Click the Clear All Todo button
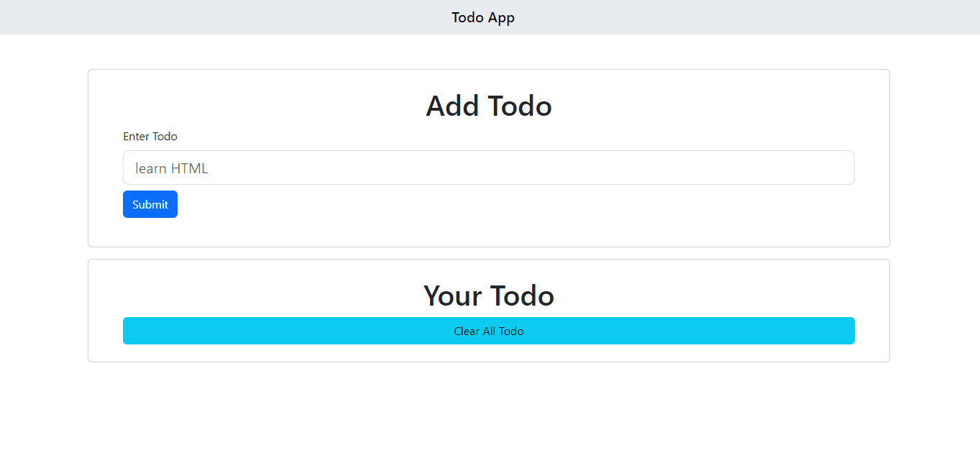This screenshot has width=980, height=471. click(489, 331)
